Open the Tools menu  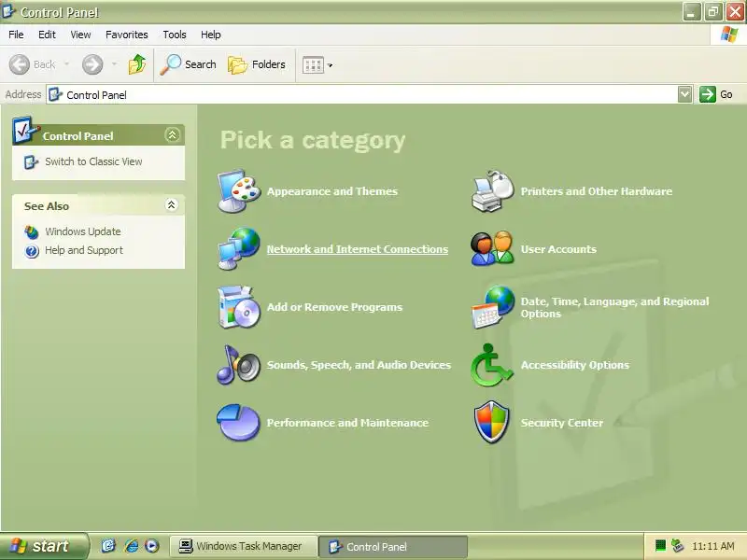click(175, 35)
